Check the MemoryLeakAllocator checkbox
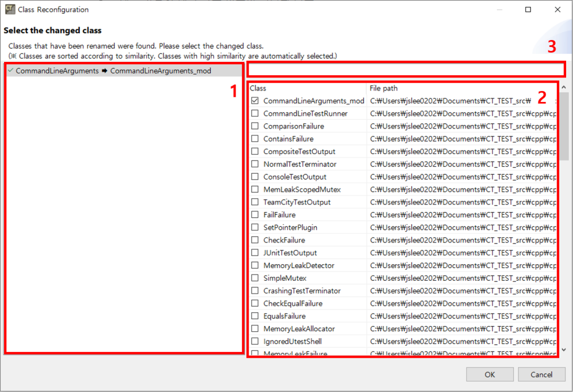This screenshot has height=392, width=573. click(x=255, y=328)
